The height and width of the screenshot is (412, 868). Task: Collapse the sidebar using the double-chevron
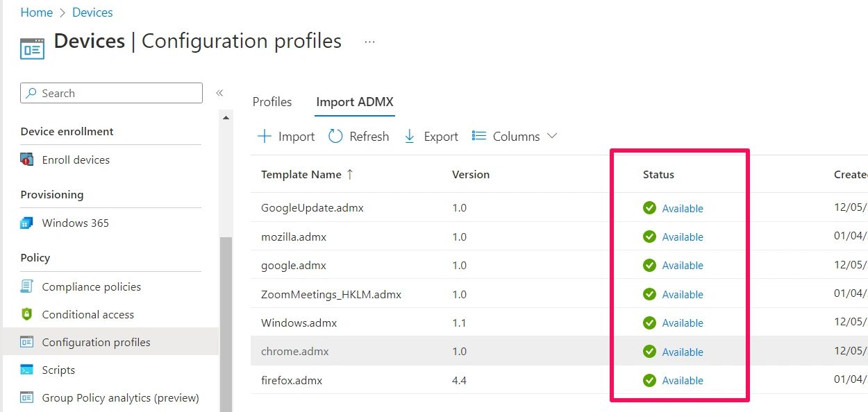219,92
